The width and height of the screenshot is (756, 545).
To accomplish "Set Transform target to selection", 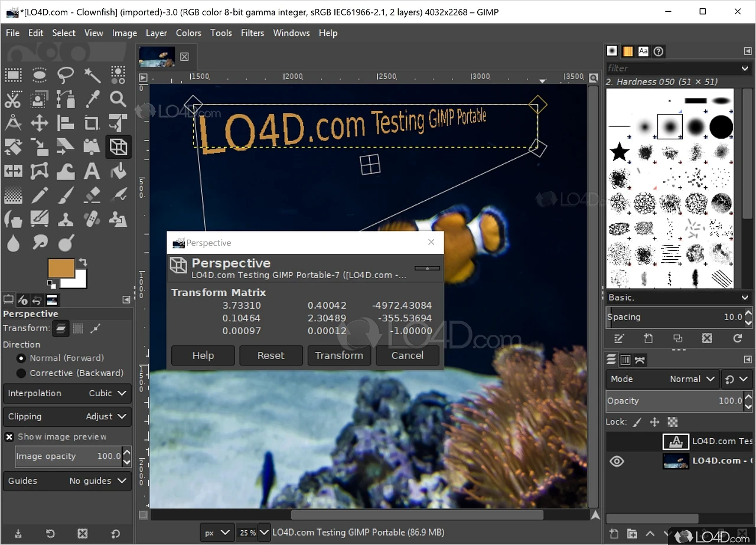I will coord(79,328).
